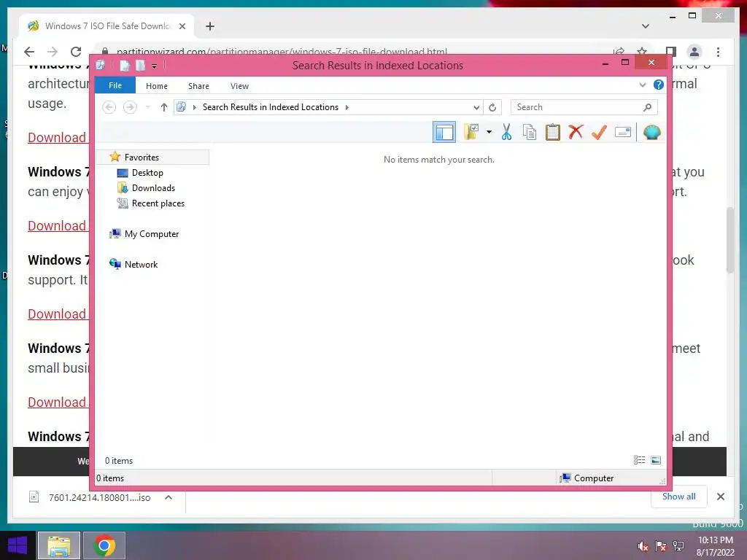Screen dimensions: 747x560
Task: Click the Chrome taskbar icon
Action: click(x=104, y=545)
